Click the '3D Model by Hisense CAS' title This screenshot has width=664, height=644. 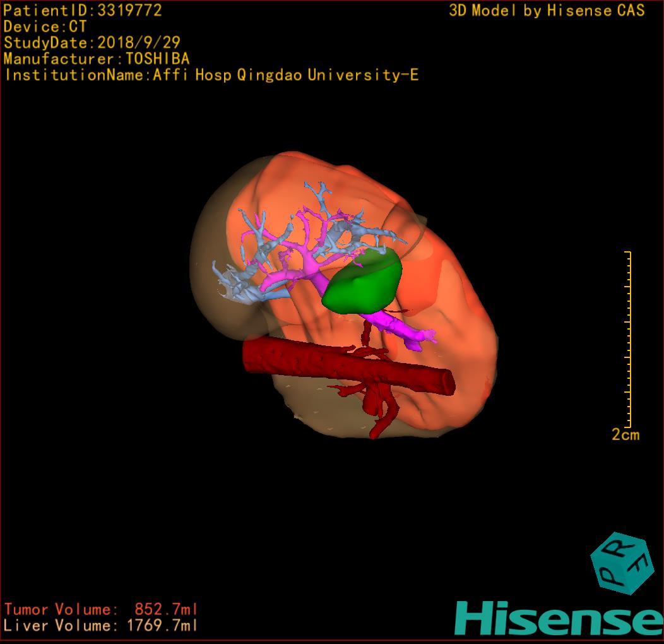pyautogui.click(x=547, y=10)
